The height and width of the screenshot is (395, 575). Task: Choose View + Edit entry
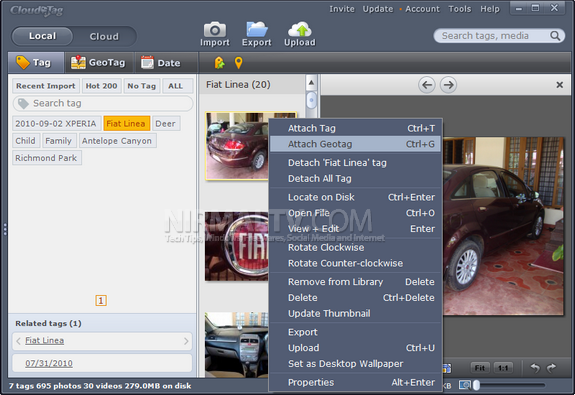(355, 229)
